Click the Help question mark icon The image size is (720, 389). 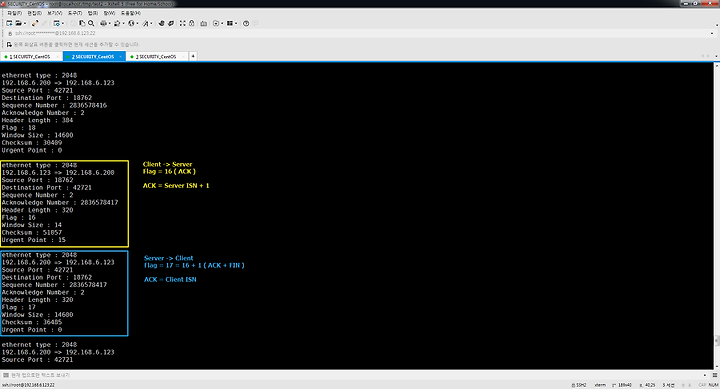(246, 23)
